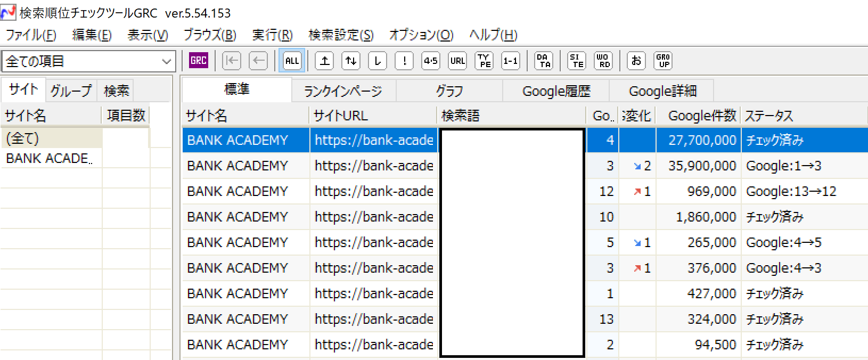Toggle the ALL filter toolbar button

point(292,61)
